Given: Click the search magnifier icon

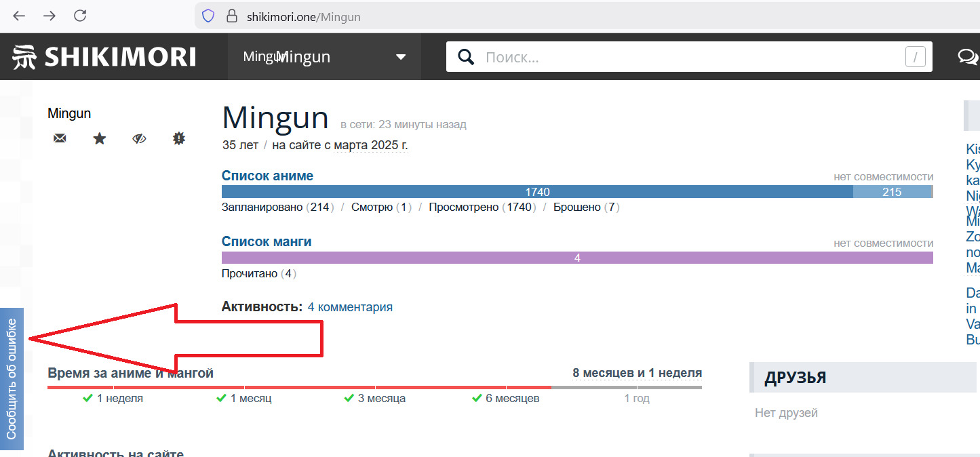Looking at the screenshot, I should tap(466, 57).
